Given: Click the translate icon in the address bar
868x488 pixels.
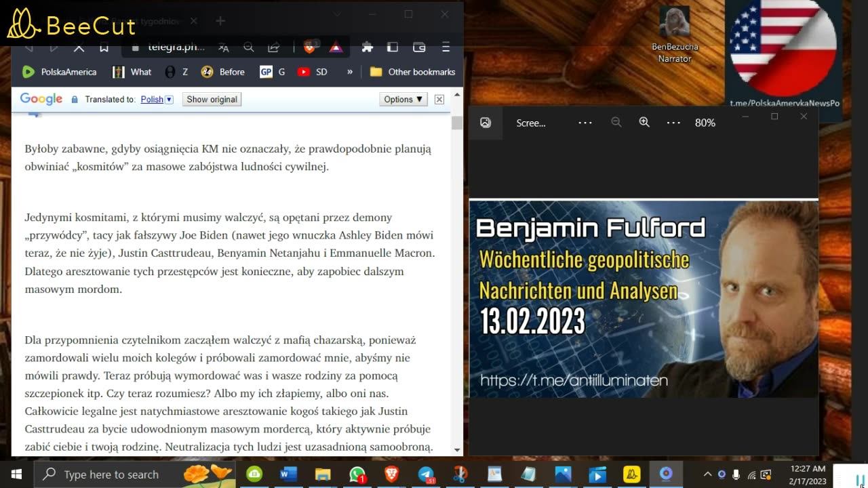Looking at the screenshot, I should [x=223, y=47].
